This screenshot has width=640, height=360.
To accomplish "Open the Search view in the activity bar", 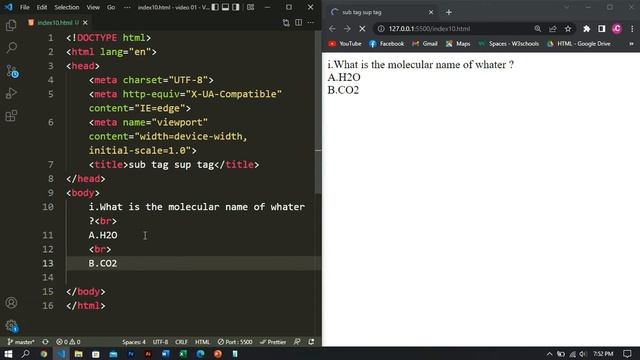I will [x=11, y=47].
